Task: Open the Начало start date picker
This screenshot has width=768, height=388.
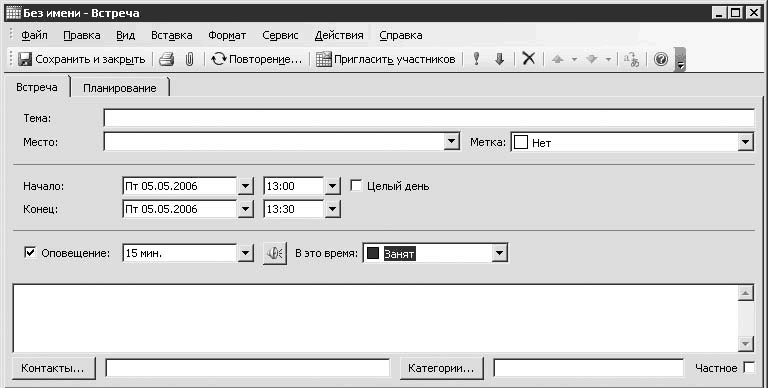Action: click(245, 186)
